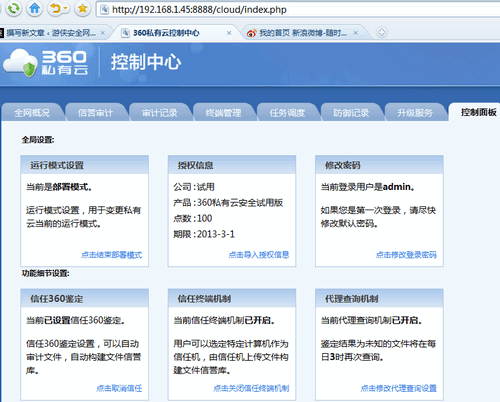Click the 当前登录用户是admin text
500x402 pixels.
tap(368, 187)
